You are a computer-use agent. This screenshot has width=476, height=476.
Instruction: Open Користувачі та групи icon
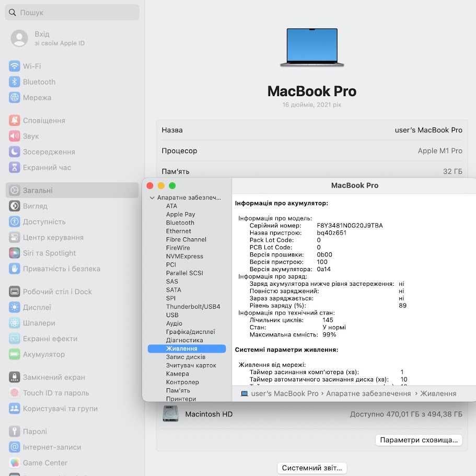coord(14,408)
